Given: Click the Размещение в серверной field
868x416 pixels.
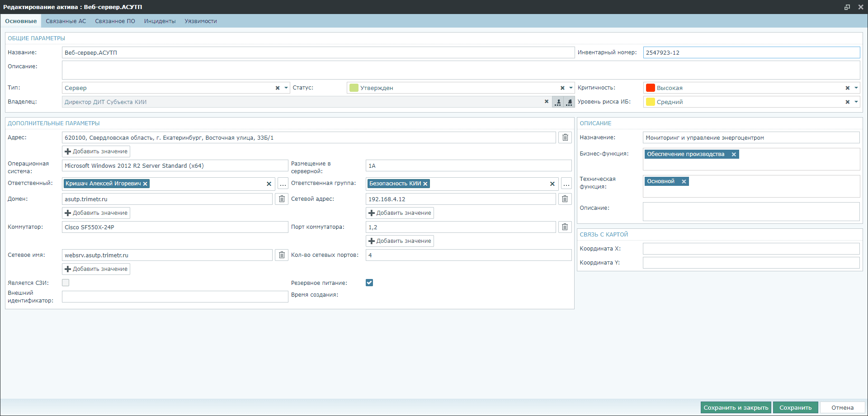Looking at the screenshot, I should [x=469, y=165].
